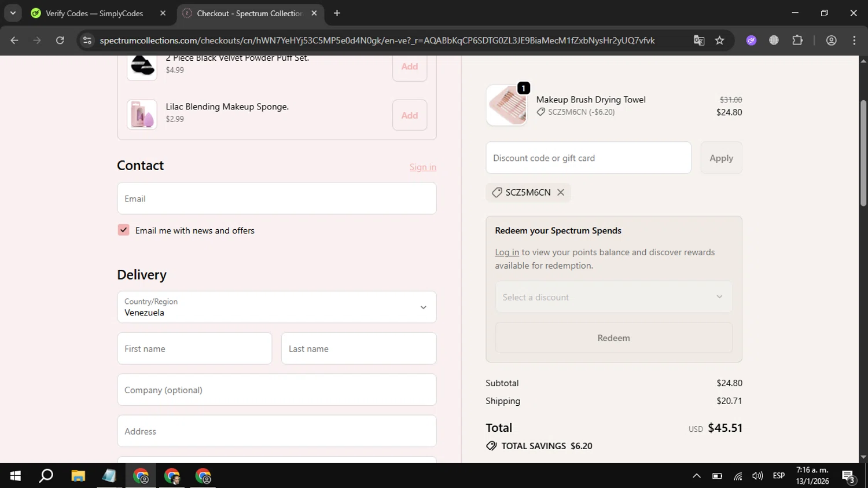Add the 2 Piece Black Velvet Powder Puff Set
Viewport: 868px width, 488px height.
pos(410,67)
